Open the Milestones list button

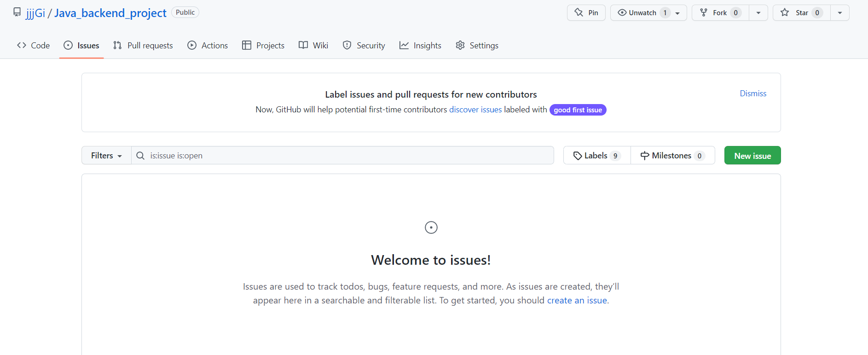click(x=672, y=156)
